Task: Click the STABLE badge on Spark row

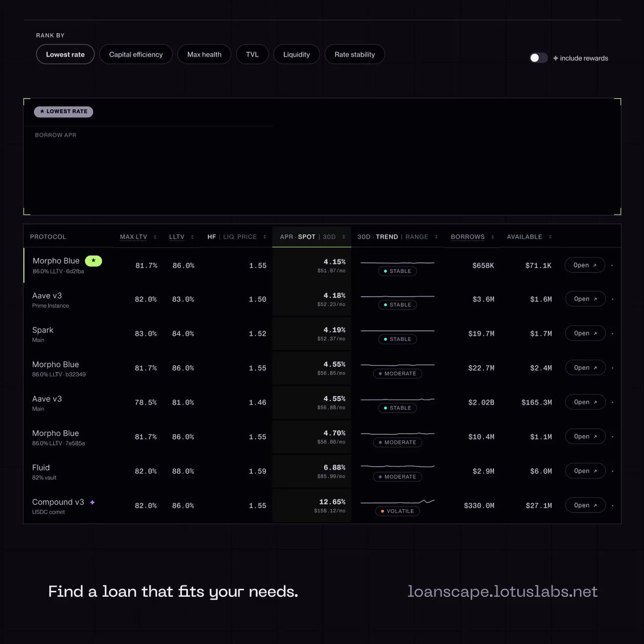Action: [x=398, y=339]
